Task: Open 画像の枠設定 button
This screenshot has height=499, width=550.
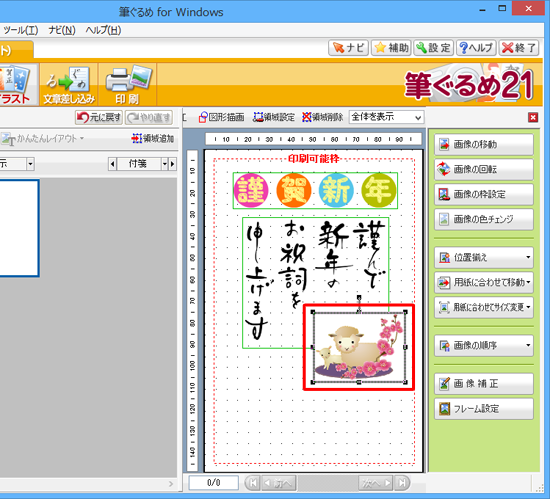Action: point(484,194)
